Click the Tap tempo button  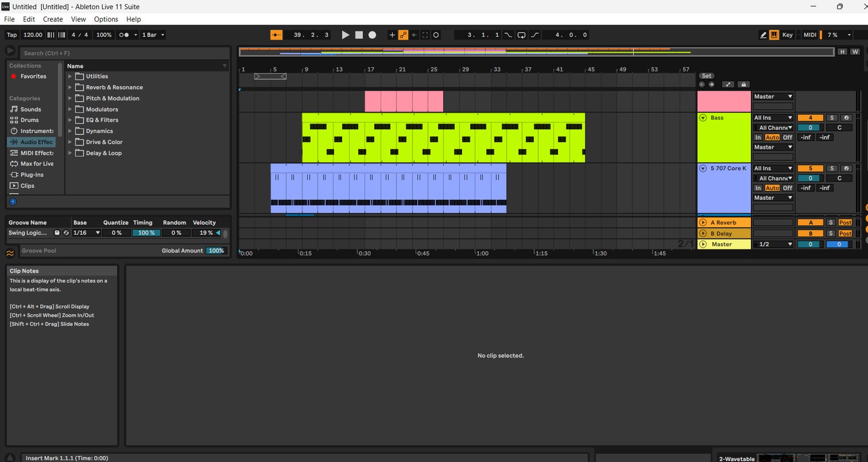11,35
